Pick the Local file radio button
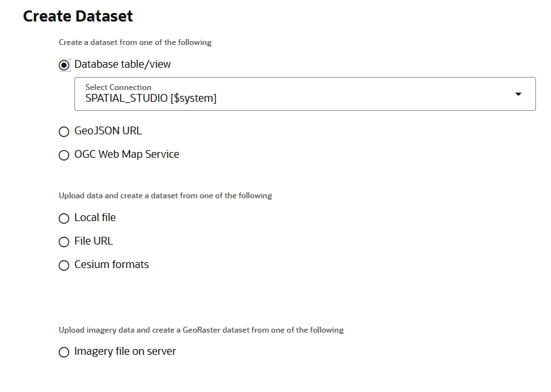551x392 pixels. 64,219
